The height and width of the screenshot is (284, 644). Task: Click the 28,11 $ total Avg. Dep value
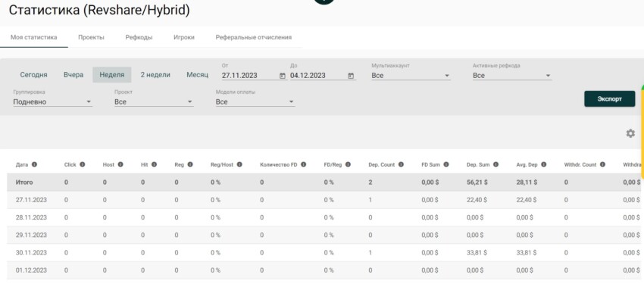527,183
